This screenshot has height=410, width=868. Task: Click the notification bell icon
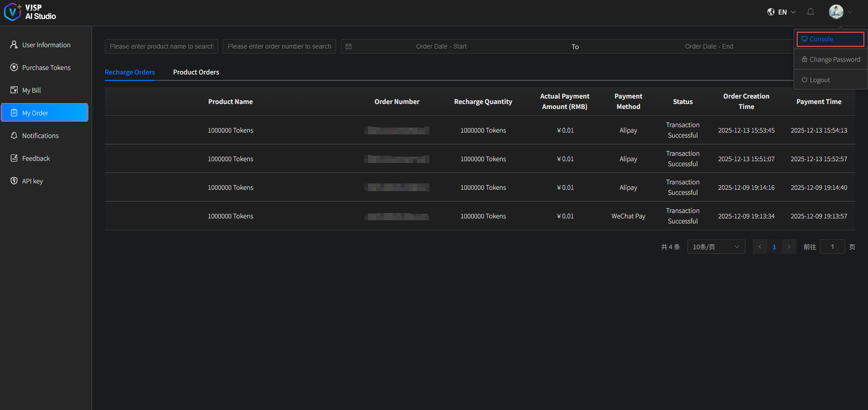810,12
